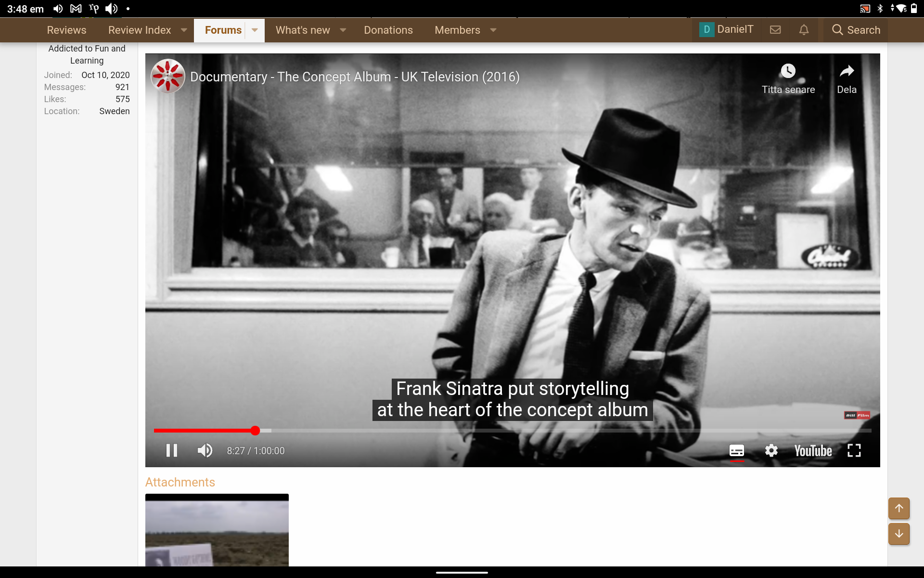Open the Search box
Image resolution: width=924 pixels, height=578 pixels.
[x=856, y=30]
